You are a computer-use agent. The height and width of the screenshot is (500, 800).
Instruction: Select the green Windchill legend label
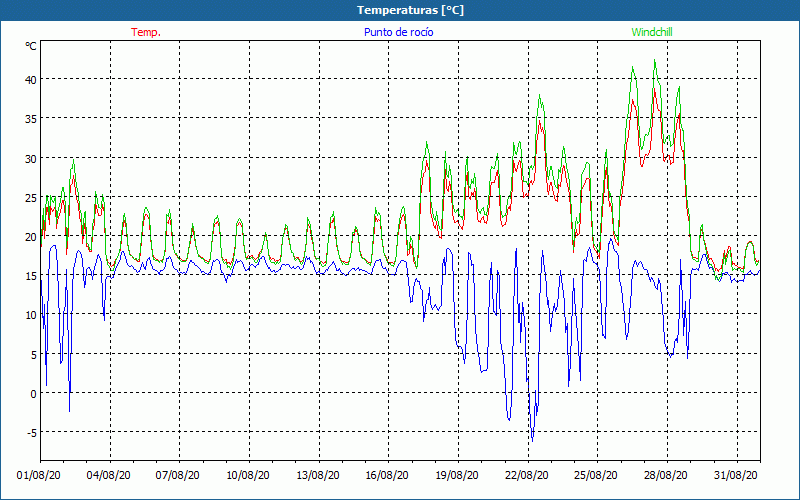tap(652, 32)
